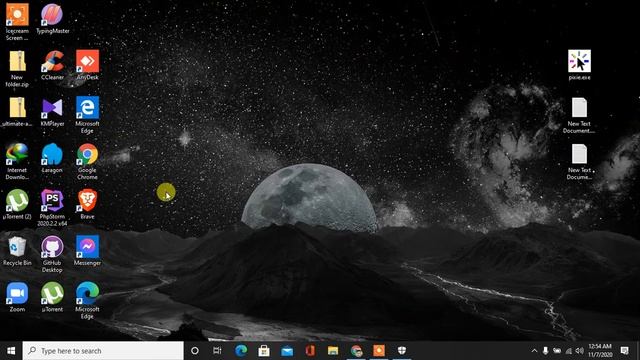Viewport: 640px width, 360px height.
Task: Open Office from the taskbar
Action: (310, 351)
